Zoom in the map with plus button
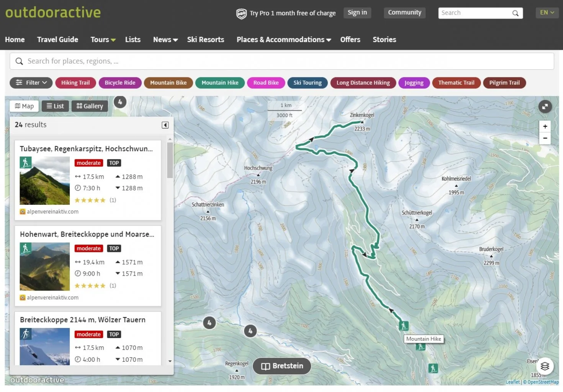Screen dimensions: 563x392 545,126
